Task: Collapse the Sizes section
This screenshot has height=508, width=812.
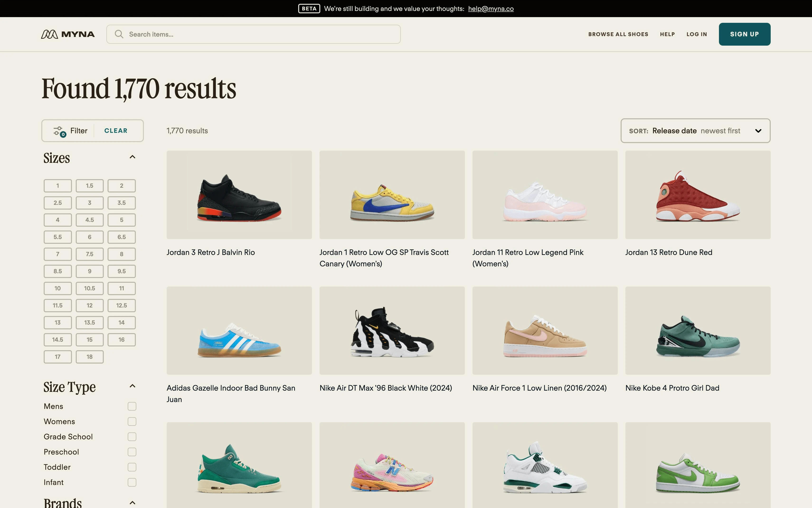Action: (x=132, y=157)
